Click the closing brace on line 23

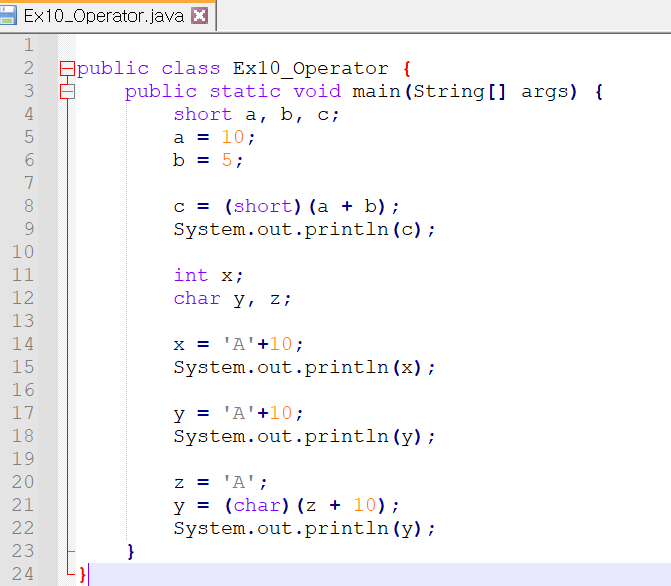tap(131, 552)
